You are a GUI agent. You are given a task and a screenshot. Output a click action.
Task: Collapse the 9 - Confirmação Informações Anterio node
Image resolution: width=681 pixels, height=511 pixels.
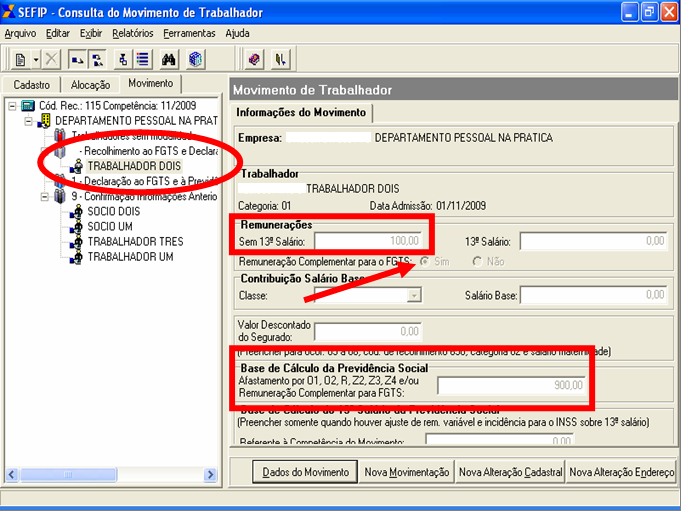(44, 197)
